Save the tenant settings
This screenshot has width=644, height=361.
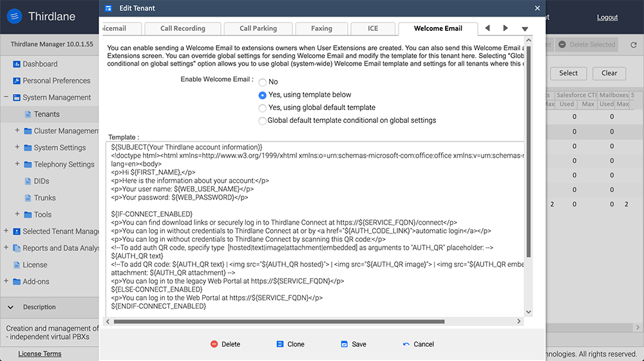point(354,344)
